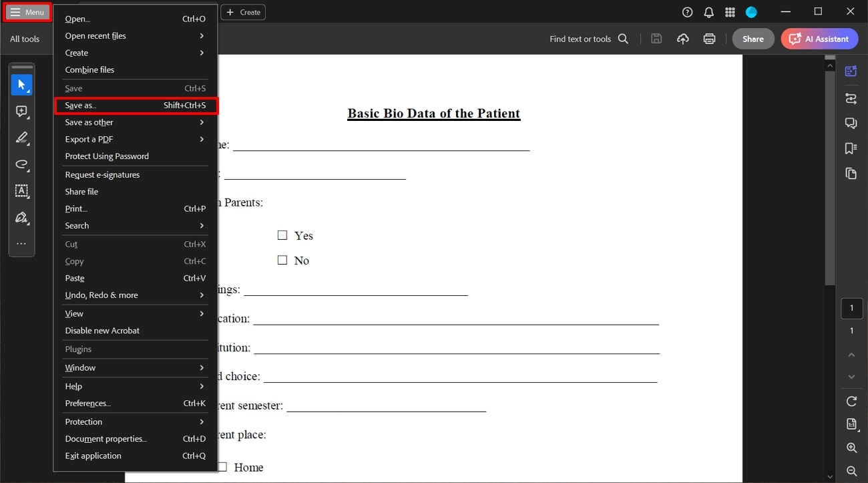
Task: Click the Create new tab button
Action: (243, 12)
